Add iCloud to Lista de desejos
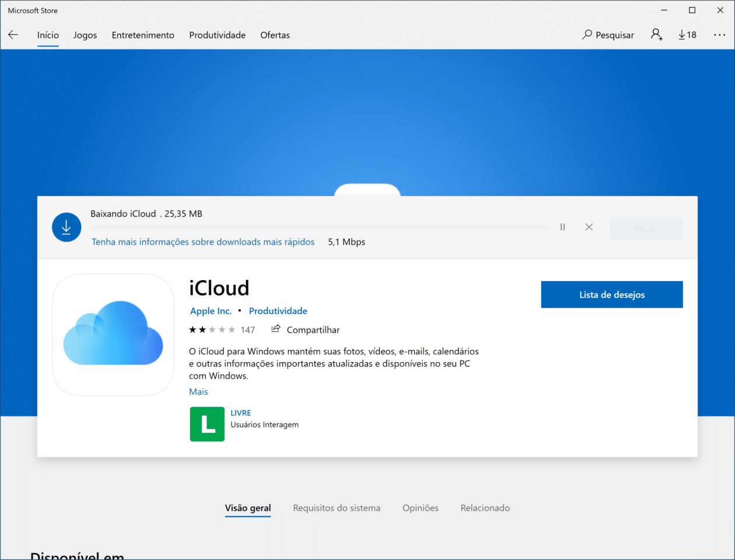 pos(612,295)
